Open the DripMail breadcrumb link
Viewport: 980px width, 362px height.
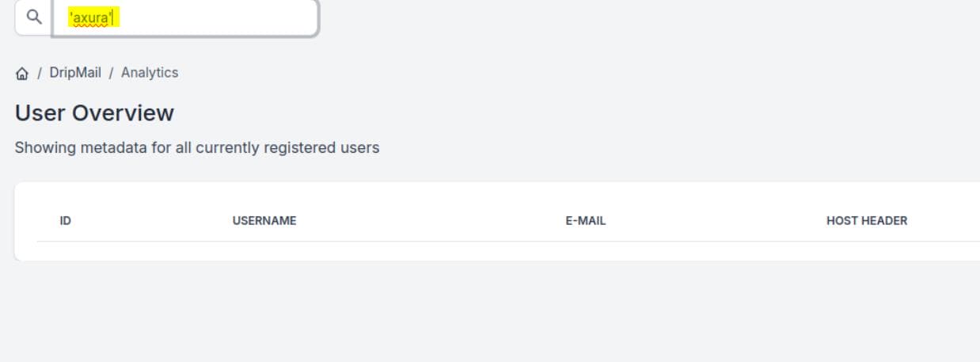click(75, 72)
